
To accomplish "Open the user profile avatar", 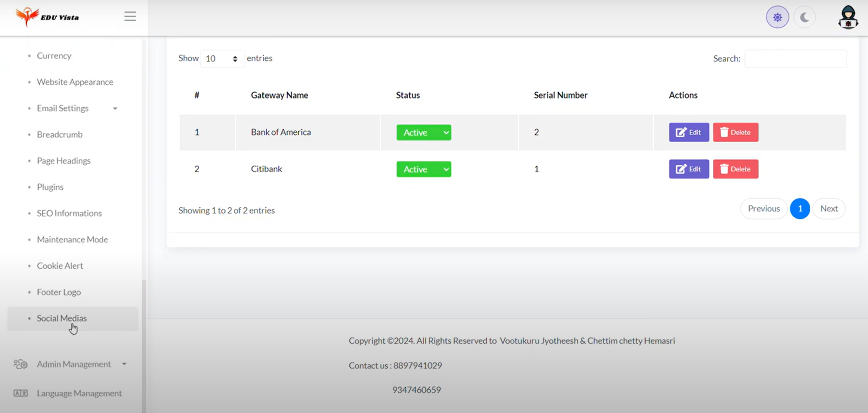I will pos(848,17).
